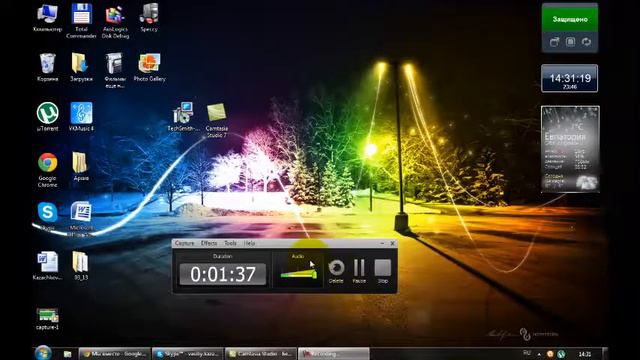Click the 0:01:37 duration display
This screenshot has width=640, height=360.
[x=223, y=274]
